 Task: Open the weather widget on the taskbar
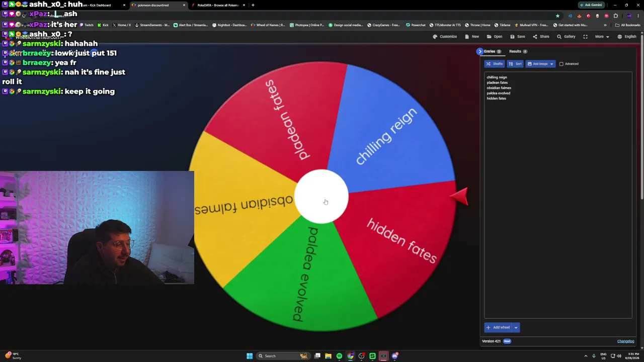pyautogui.click(x=13, y=356)
